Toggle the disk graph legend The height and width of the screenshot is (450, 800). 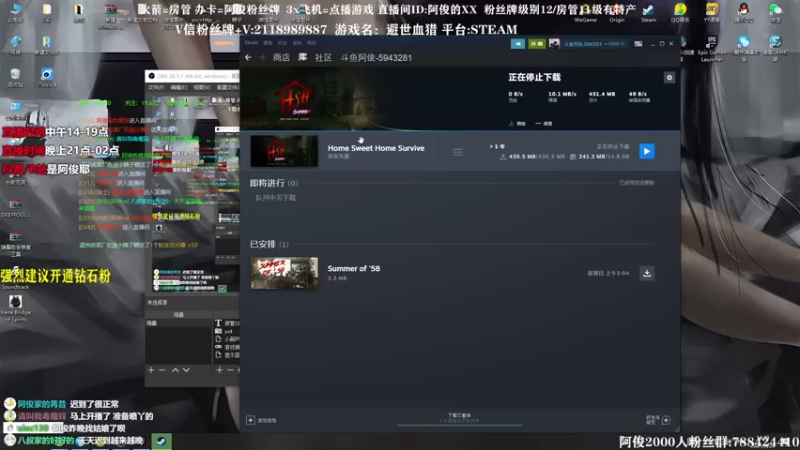[x=544, y=123]
